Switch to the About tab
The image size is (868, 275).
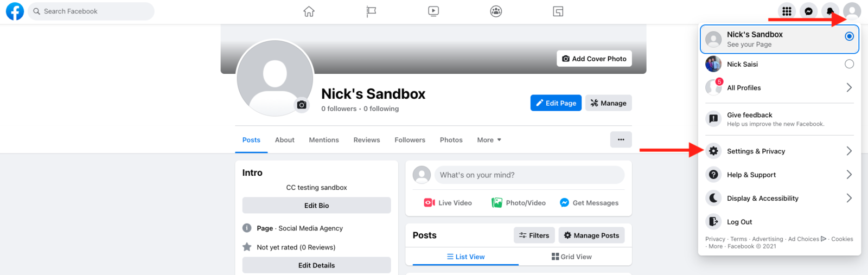coord(284,140)
